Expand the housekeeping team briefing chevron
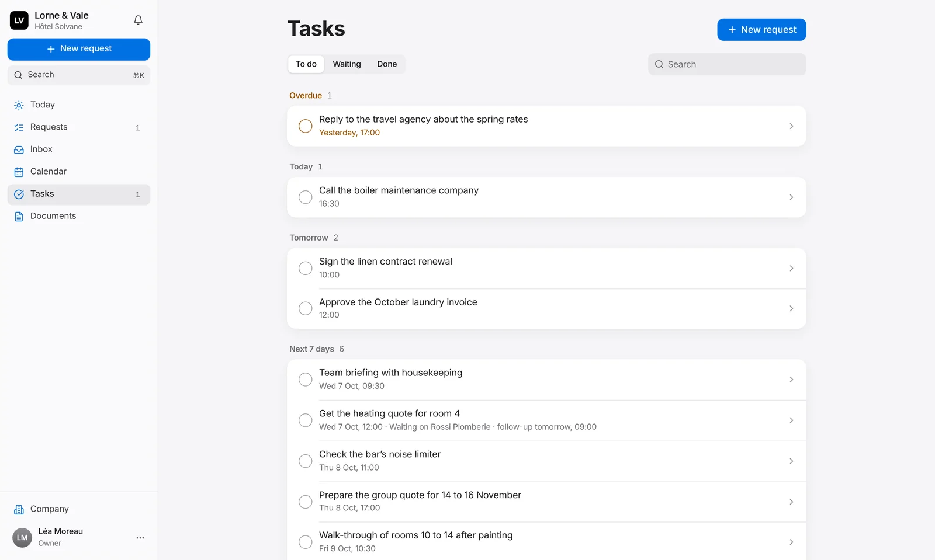The height and width of the screenshot is (560, 935). pyautogui.click(x=791, y=380)
